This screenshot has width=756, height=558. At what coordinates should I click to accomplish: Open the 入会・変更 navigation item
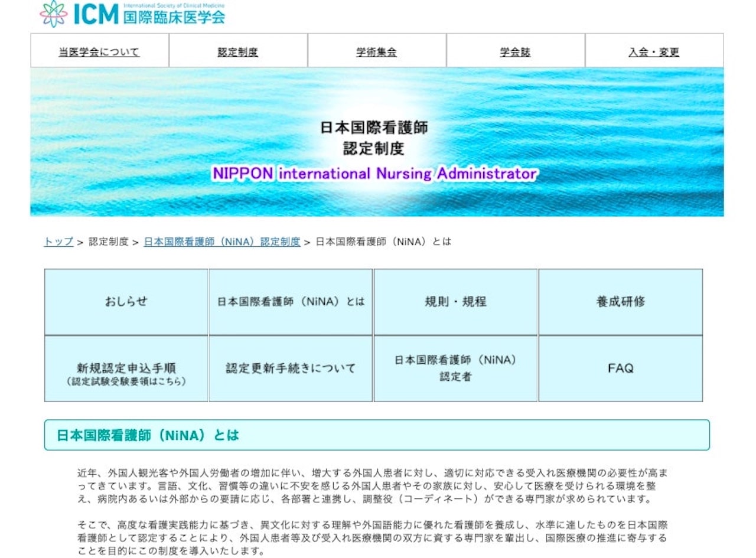[654, 52]
